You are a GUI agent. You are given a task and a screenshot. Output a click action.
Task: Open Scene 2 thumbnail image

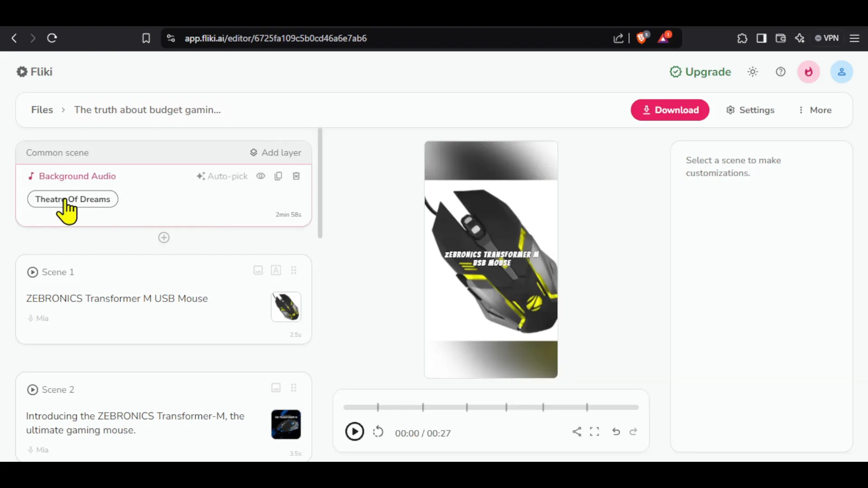pos(286,425)
